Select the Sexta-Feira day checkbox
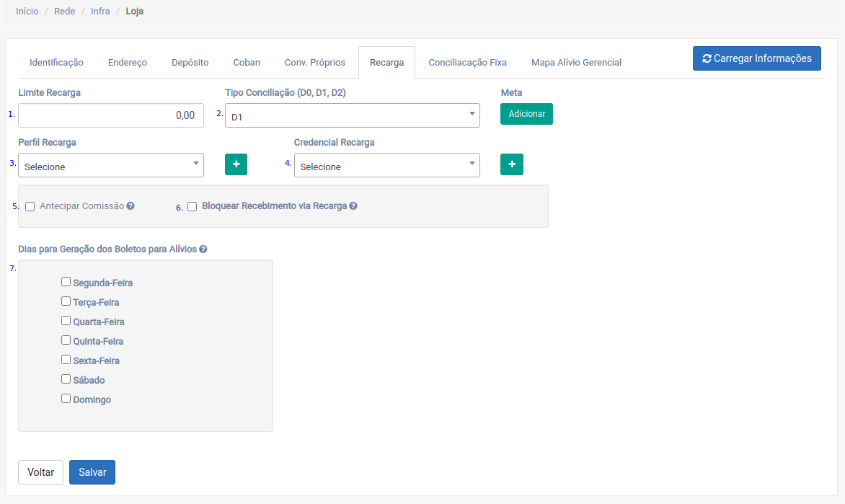845x504 pixels. pos(66,360)
